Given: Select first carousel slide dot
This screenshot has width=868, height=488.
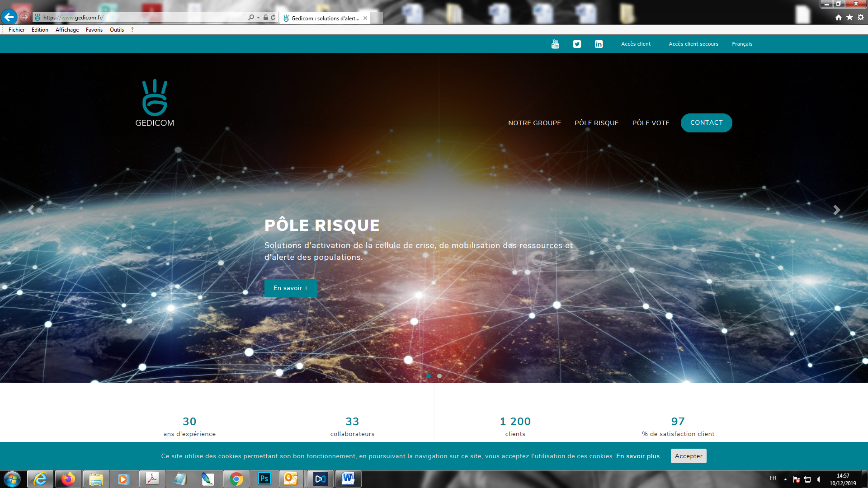Looking at the screenshot, I should pyautogui.click(x=429, y=376).
